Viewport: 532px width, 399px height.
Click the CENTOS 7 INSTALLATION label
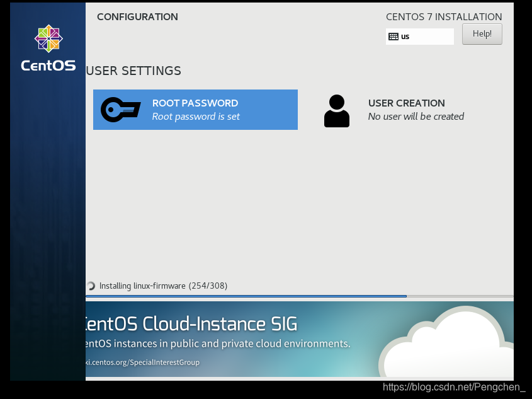coord(444,16)
